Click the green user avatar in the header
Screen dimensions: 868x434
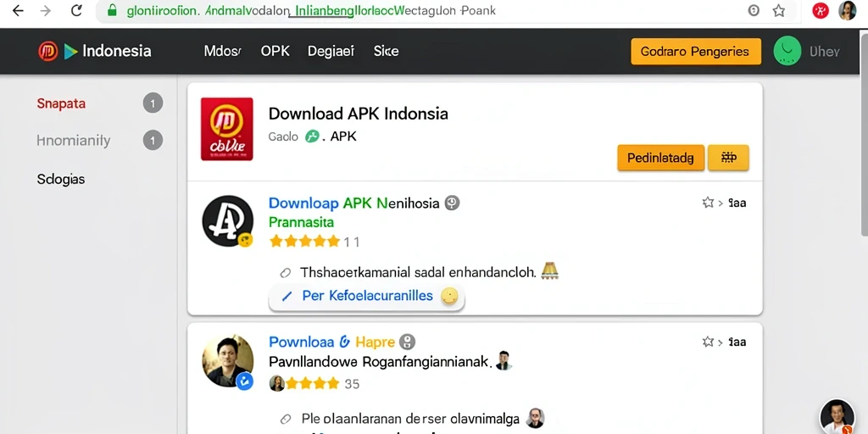(787, 51)
